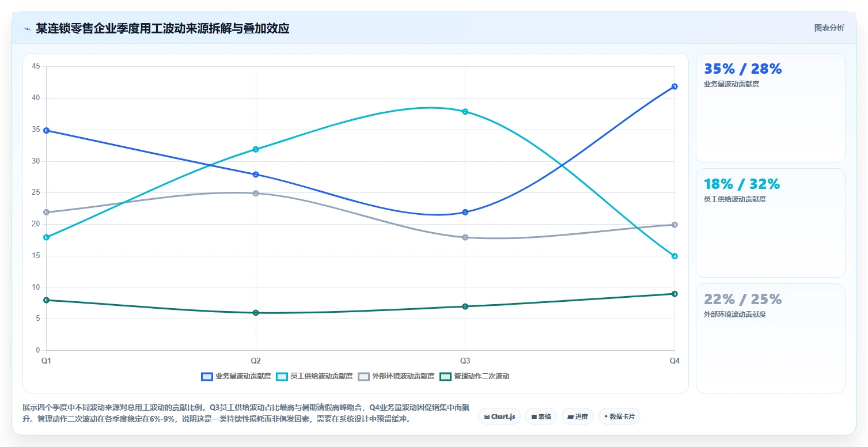
Task: Toggle the 员工供给波动贡献度 legend swatch
Action: click(x=282, y=376)
